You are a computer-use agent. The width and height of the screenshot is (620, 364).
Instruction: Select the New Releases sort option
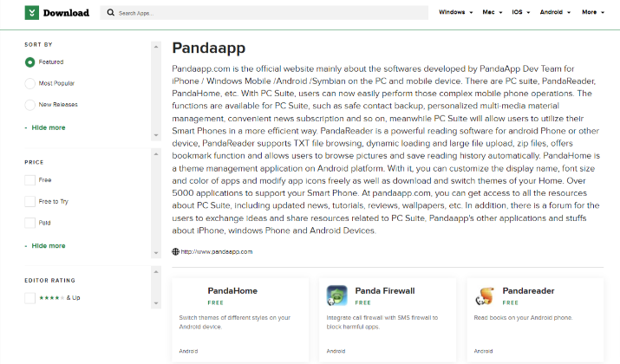point(29,105)
